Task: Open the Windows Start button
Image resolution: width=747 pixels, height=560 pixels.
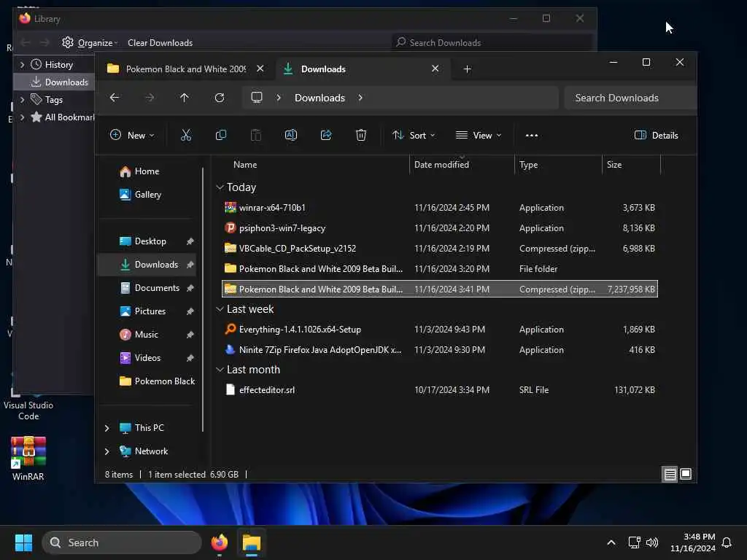Action: click(x=23, y=542)
